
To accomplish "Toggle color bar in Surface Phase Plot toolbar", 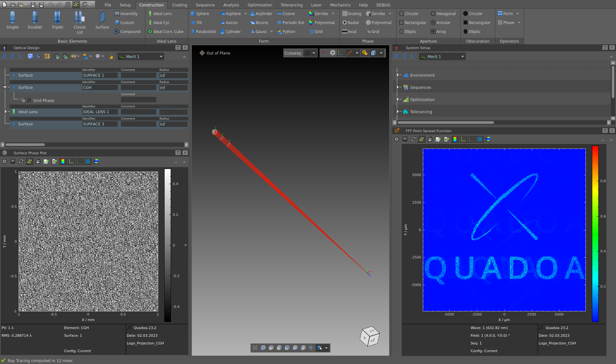I will [x=63, y=161].
